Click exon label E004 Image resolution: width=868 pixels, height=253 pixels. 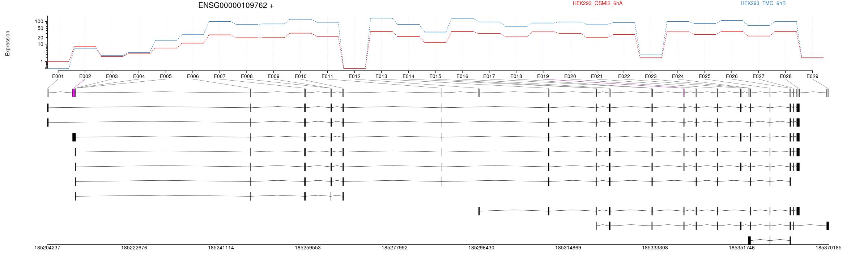139,76
